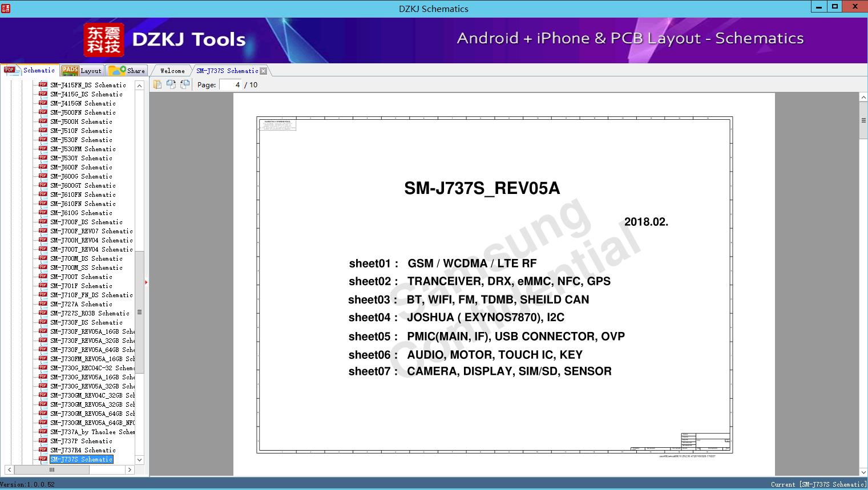Collapse side panel with red splitter arrow
This screenshot has width=868, height=490.
click(146, 282)
